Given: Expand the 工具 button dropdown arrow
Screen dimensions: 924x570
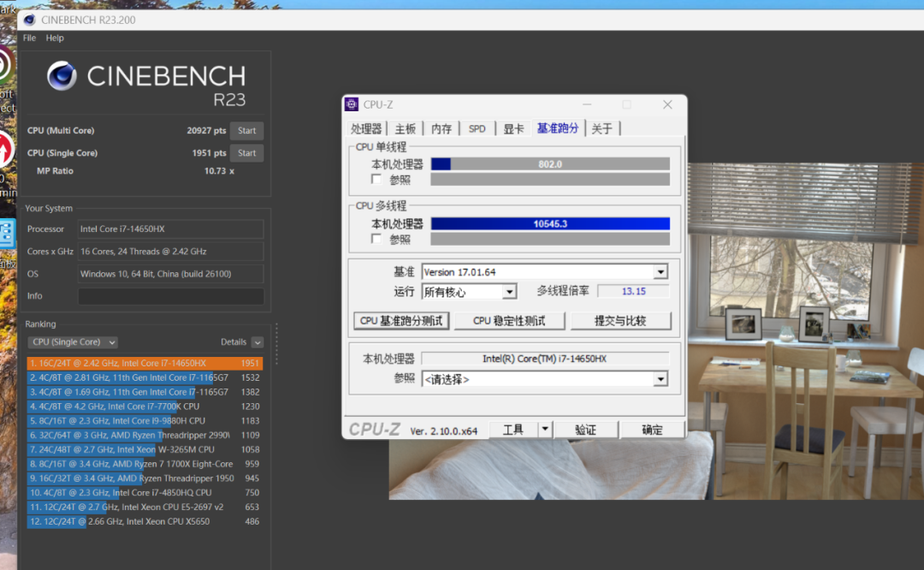Looking at the screenshot, I should click(x=545, y=429).
